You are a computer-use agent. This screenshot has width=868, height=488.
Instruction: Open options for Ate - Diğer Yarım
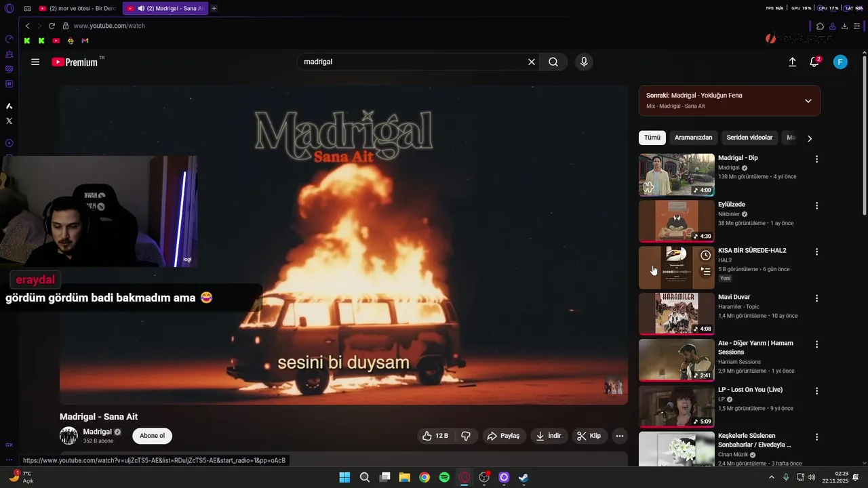[x=816, y=344]
